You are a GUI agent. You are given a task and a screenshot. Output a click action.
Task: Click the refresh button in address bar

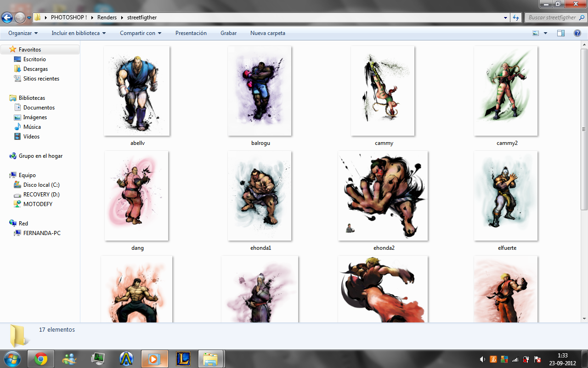[x=516, y=17]
